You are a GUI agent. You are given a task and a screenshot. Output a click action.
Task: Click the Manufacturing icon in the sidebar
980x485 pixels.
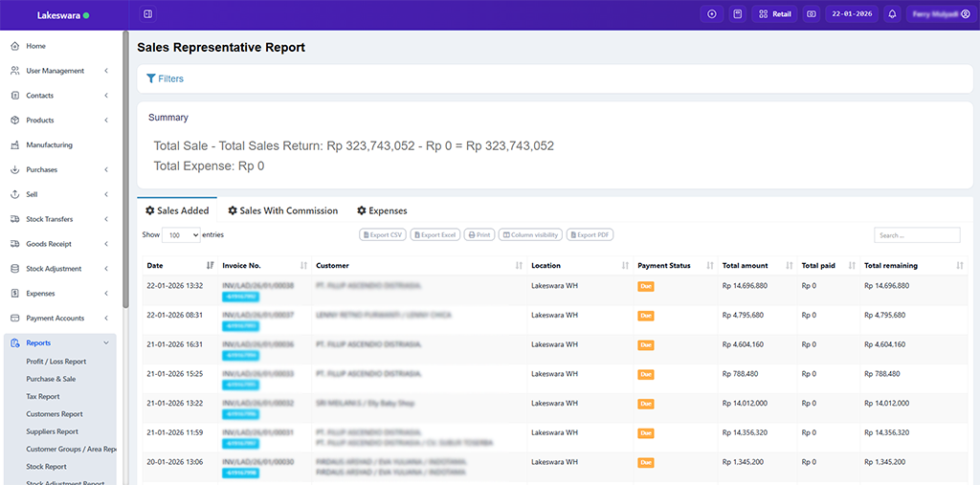tap(15, 145)
